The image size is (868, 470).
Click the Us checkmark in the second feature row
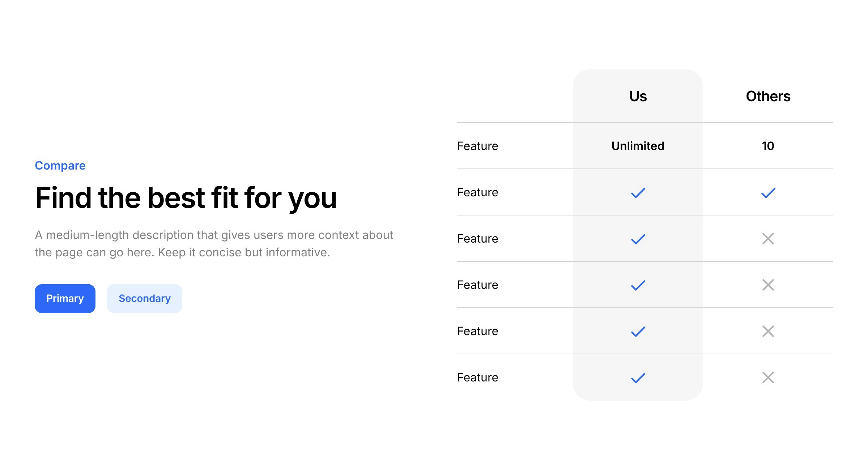pos(638,193)
